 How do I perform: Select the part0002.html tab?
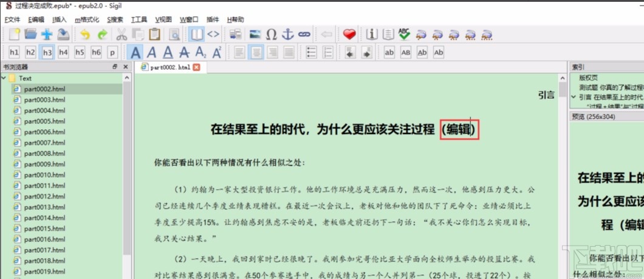click(170, 67)
